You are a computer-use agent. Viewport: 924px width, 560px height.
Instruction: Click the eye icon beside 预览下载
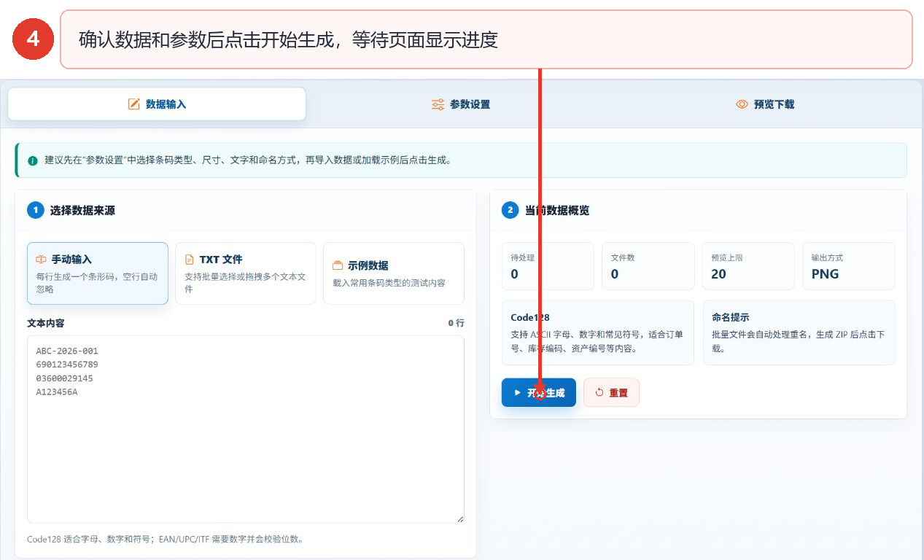742,104
